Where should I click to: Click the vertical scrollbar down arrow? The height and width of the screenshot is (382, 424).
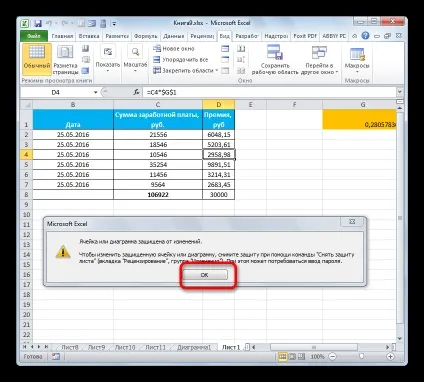[x=400, y=339]
